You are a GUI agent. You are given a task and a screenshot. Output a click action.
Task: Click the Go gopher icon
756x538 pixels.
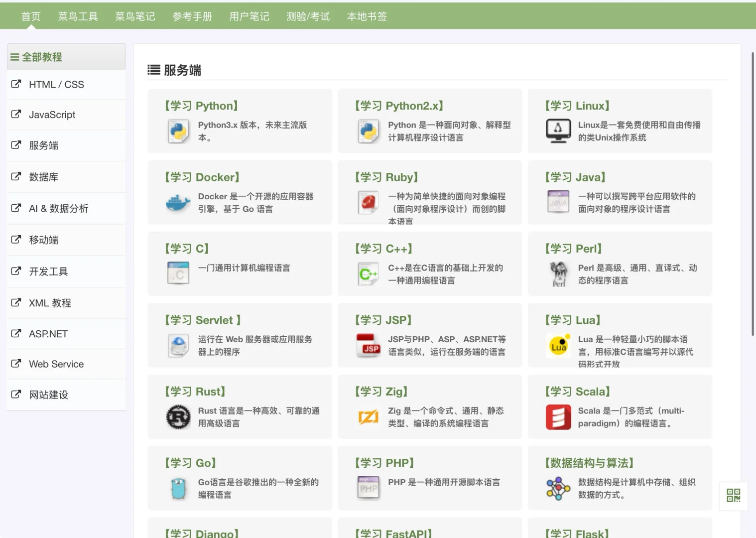tap(178, 488)
